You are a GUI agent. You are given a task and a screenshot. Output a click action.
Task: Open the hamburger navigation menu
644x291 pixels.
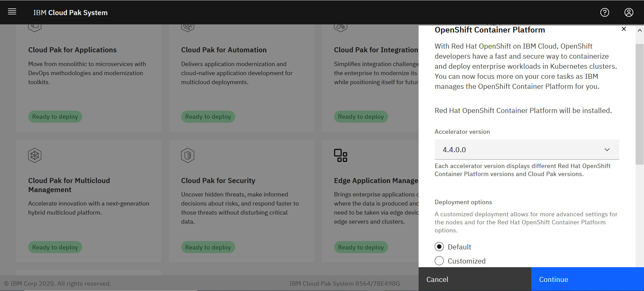pyautogui.click(x=12, y=12)
